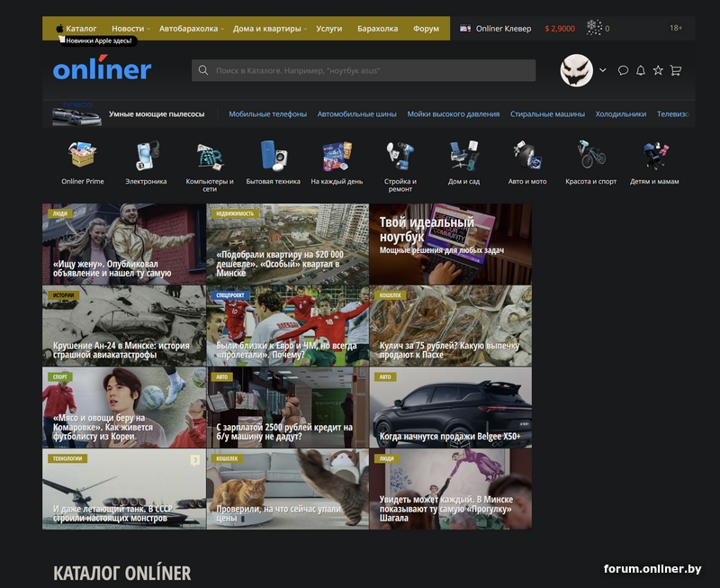Open the chat messages icon
This screenshot has width=720, height=588.
point(623,70)
